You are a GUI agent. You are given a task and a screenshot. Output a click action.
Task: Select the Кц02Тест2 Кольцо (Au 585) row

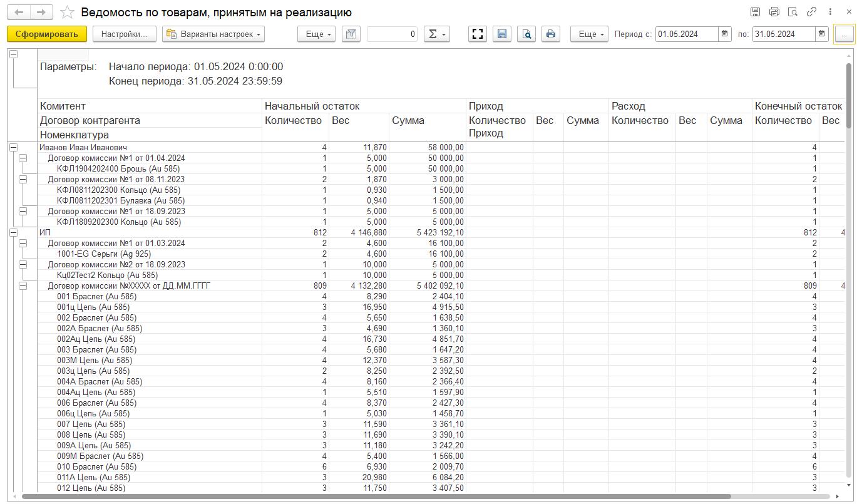click(x=149, y=275)
